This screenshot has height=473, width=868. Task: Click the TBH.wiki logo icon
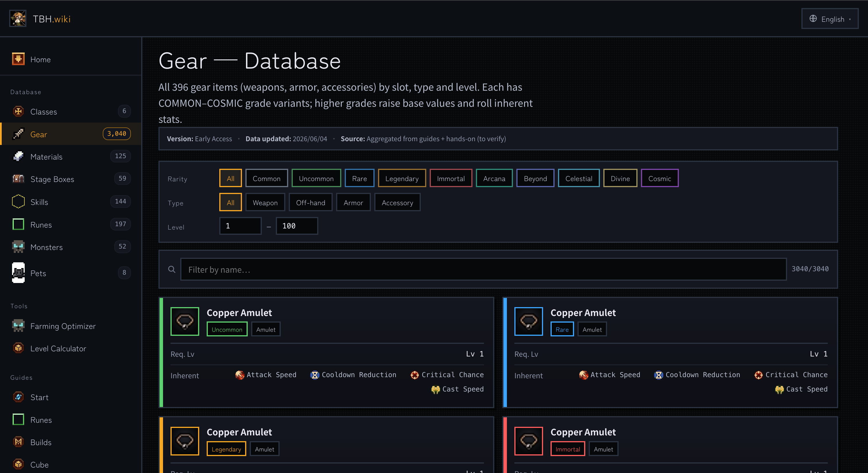[x=18, y=19]
